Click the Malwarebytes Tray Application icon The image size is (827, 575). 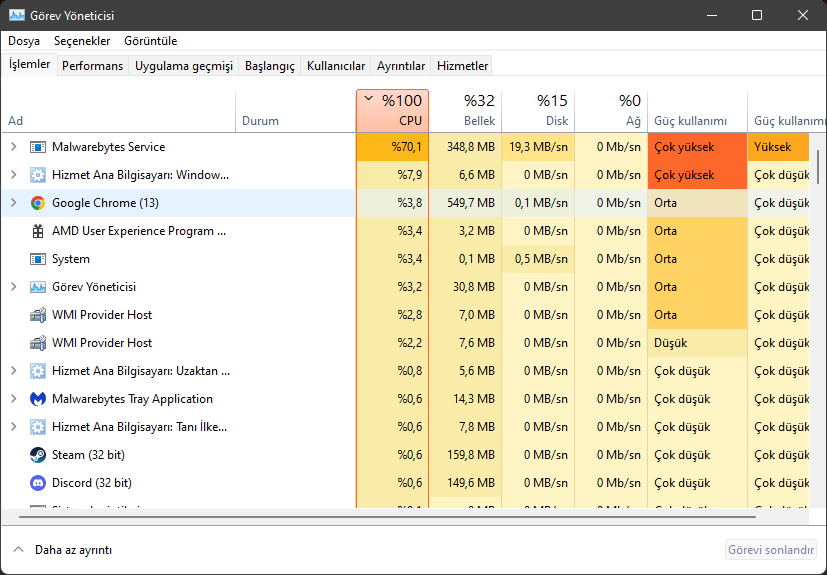(37, 399)
